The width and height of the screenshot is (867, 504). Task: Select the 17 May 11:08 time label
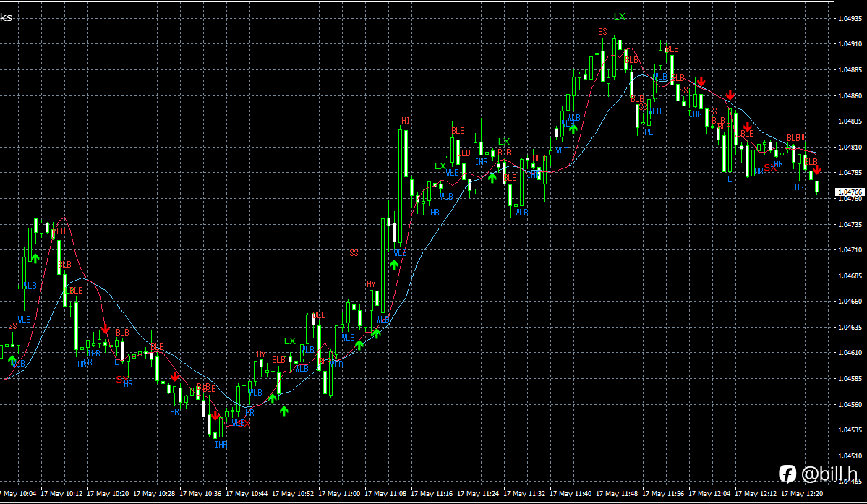pyautogui.click(x=386, y=494)
